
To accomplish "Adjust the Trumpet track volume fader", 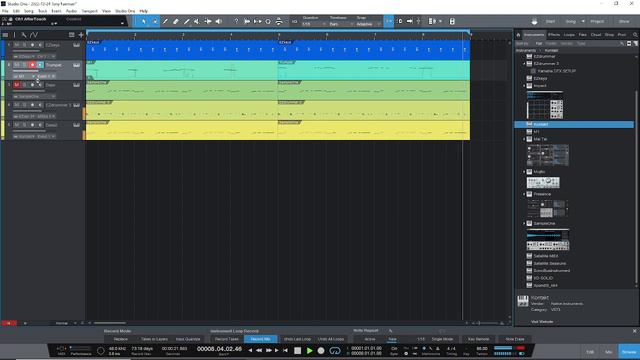I will (35, 71).
